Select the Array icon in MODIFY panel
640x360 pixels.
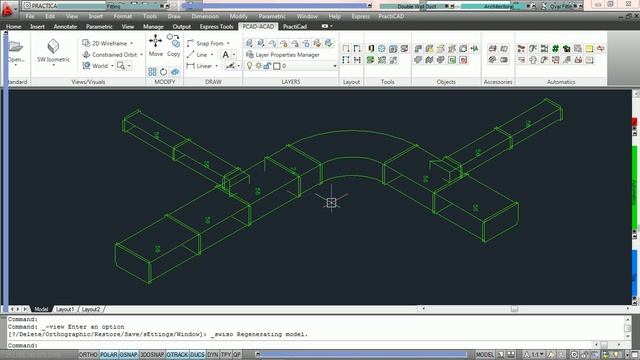(x=152, y=72)
